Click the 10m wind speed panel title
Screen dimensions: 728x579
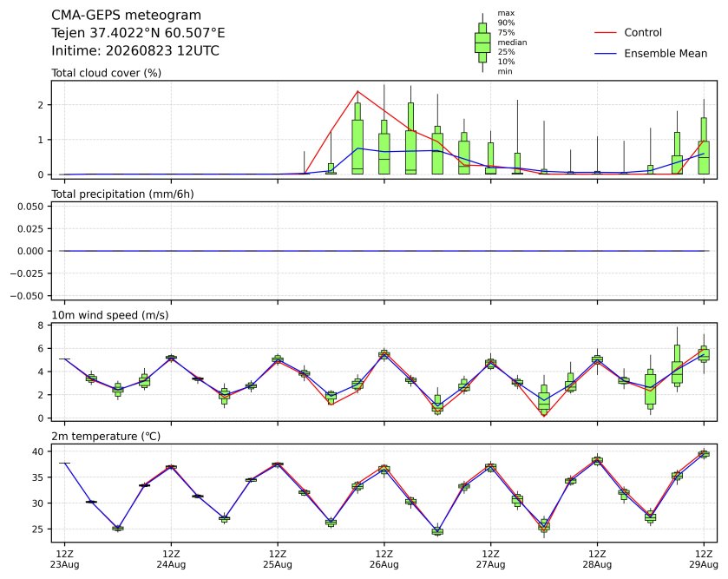tap(110, 315)
